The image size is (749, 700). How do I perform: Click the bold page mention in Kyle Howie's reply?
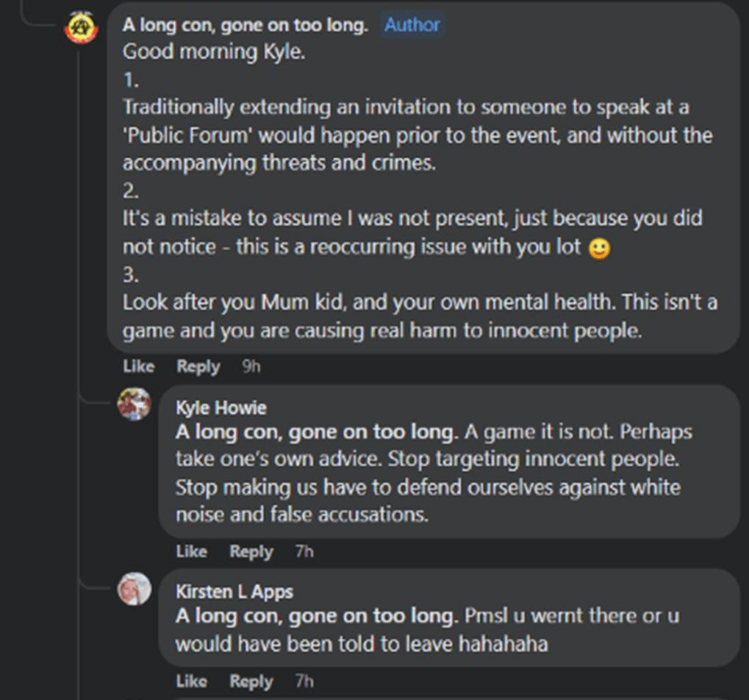click(317, 432)
